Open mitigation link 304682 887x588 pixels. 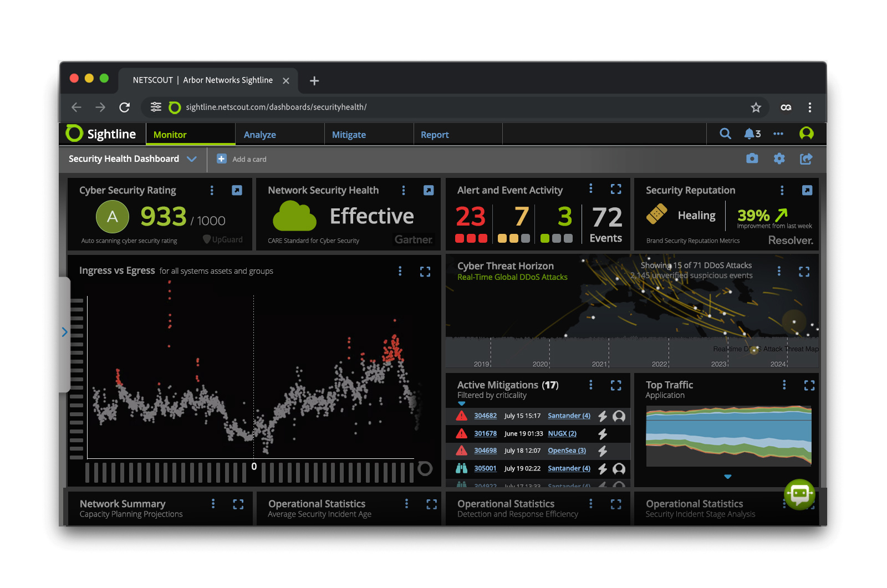(486, 416)
